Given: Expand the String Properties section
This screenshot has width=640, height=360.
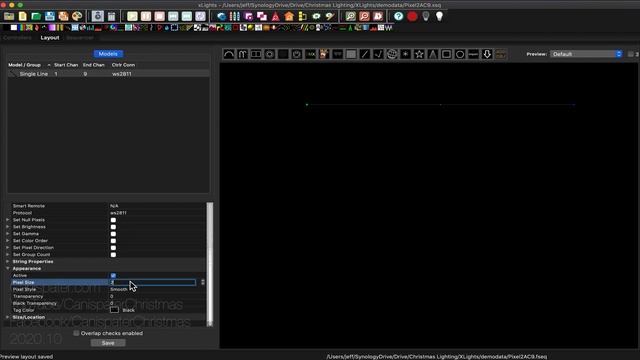Looking at the screenshot, I should (8, 261).
